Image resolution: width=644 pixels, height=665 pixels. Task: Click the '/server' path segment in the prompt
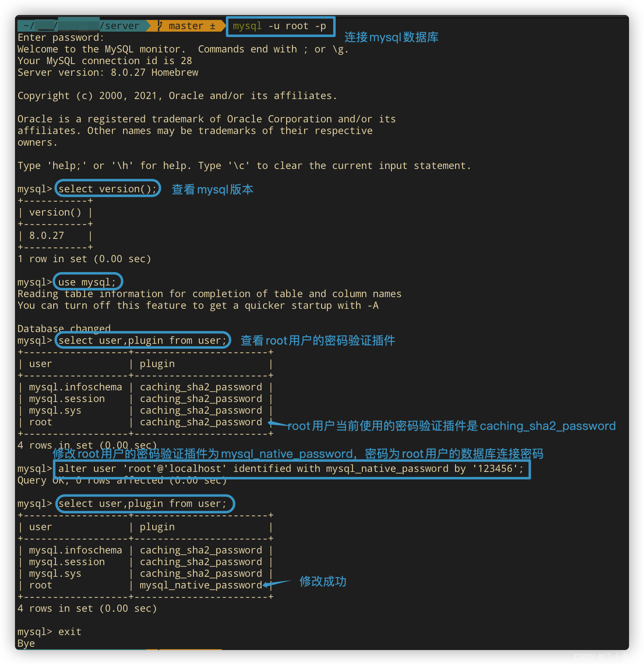(119, 26)
